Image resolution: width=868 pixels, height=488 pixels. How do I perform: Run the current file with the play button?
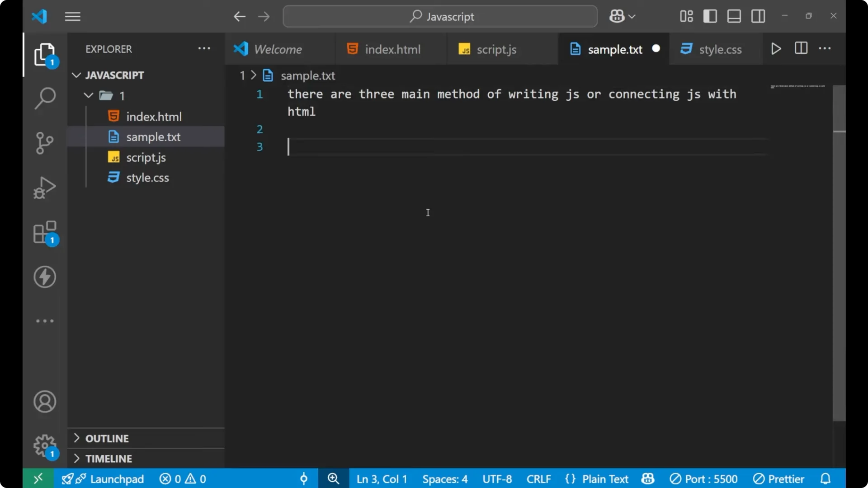tap(776, 49)
